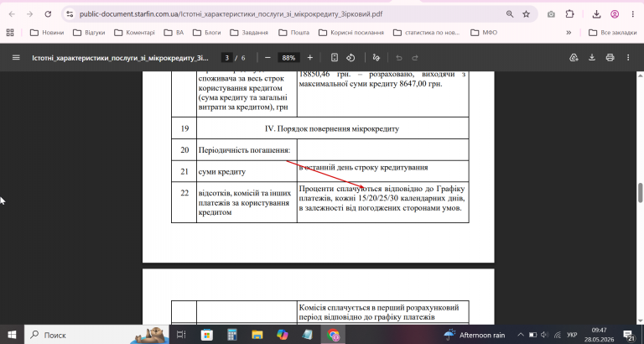Screen dimensions: 644x344
Task: Open the Блоги bookmark folder
Action: coord(206,32)
